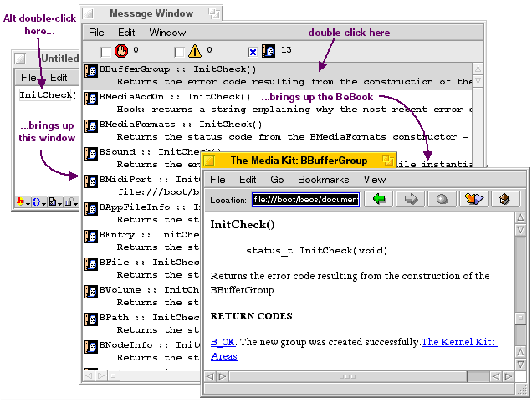Click the icon beside BMediaFormats :: InitCheck()

pyautogui.click(x=91, y=126)
